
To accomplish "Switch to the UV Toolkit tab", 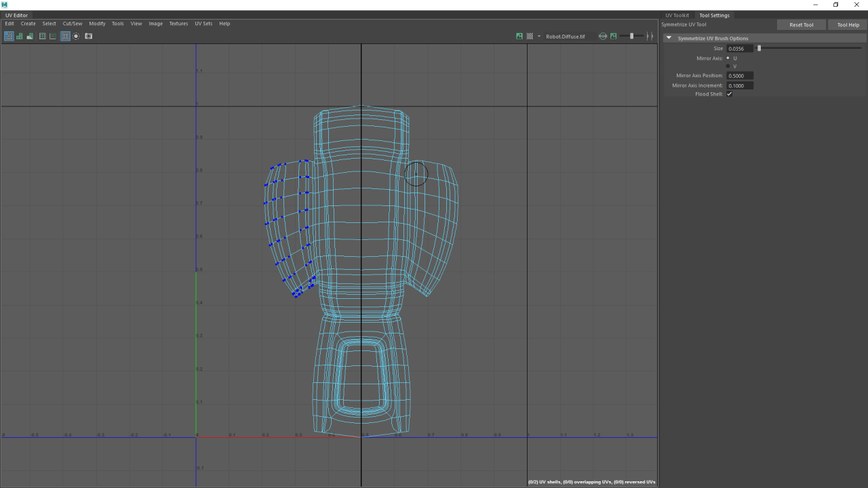I will click(x=677, y=15).
